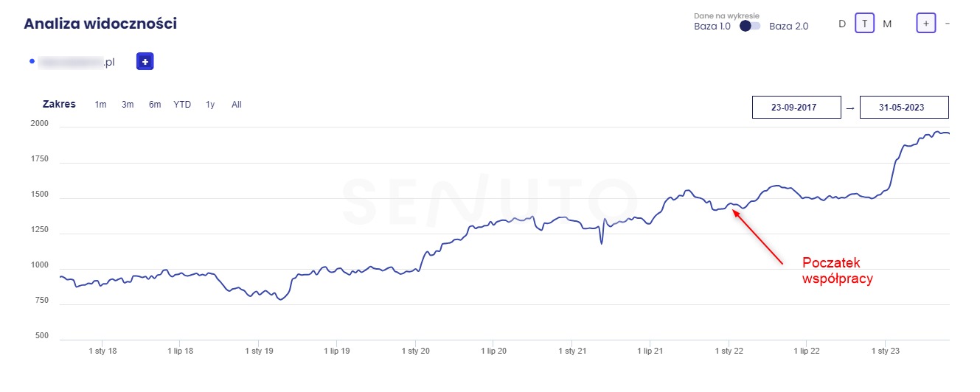Click the blue plus add-domain icon
Screen dimensions: 980x392
click(145, 62)
